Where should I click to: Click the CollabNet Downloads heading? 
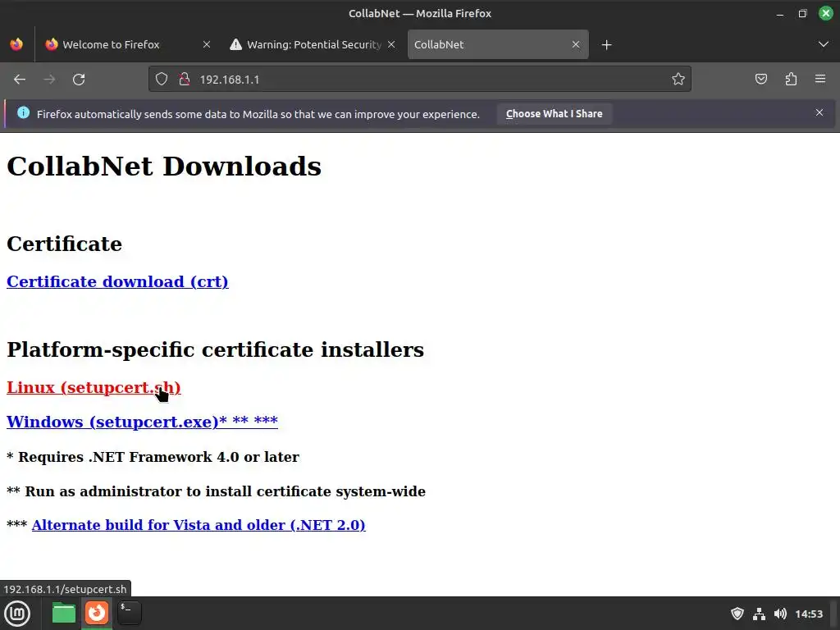pos(164,166)
